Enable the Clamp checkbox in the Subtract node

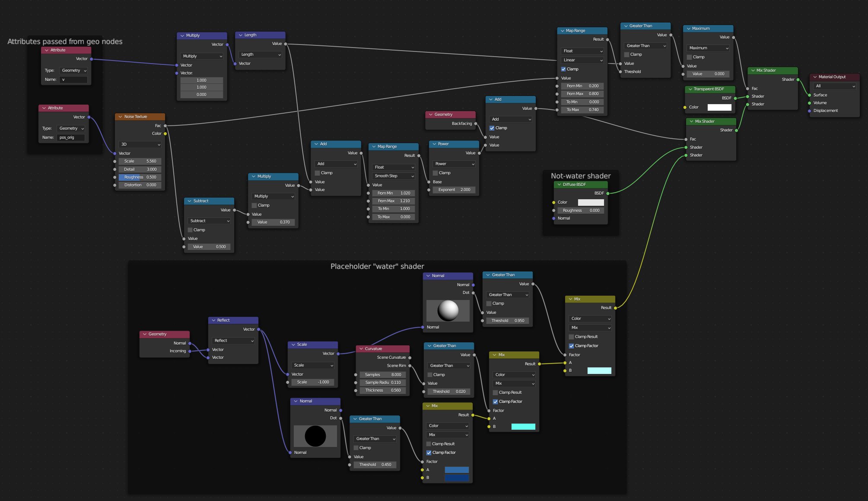(190, 230)
